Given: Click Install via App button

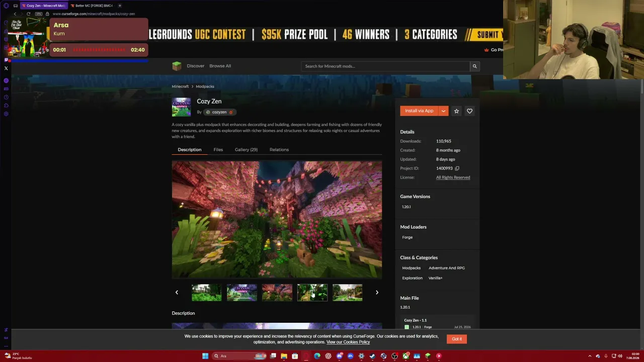Looking at the screenshot, I should point(419,111).
